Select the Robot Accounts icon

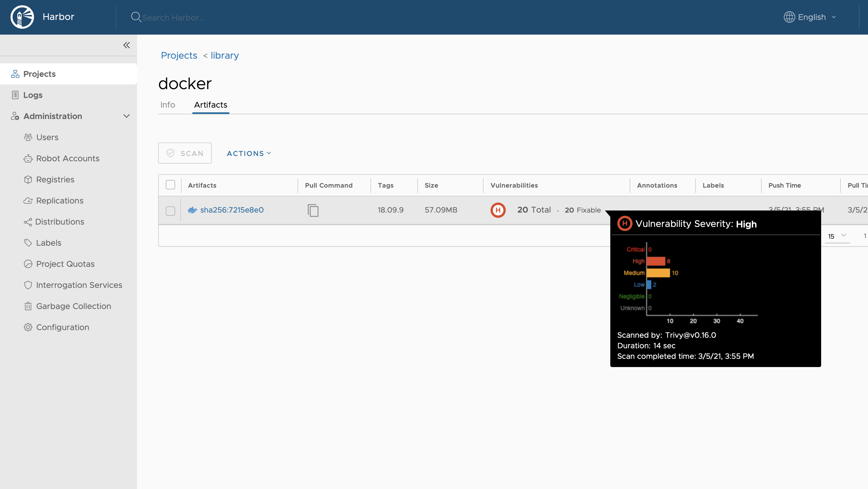28,158
